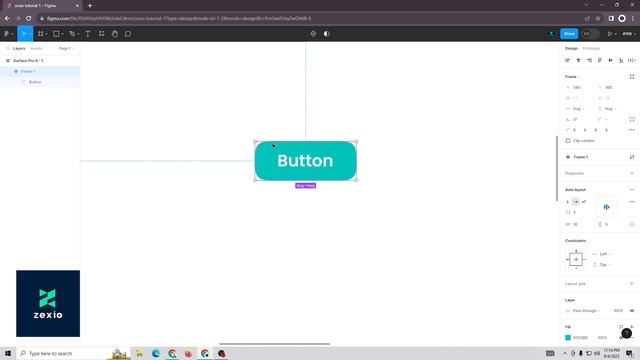This screenshot has height=360, width=640.
Task: Click the align top icon
Action: [600, 60]
